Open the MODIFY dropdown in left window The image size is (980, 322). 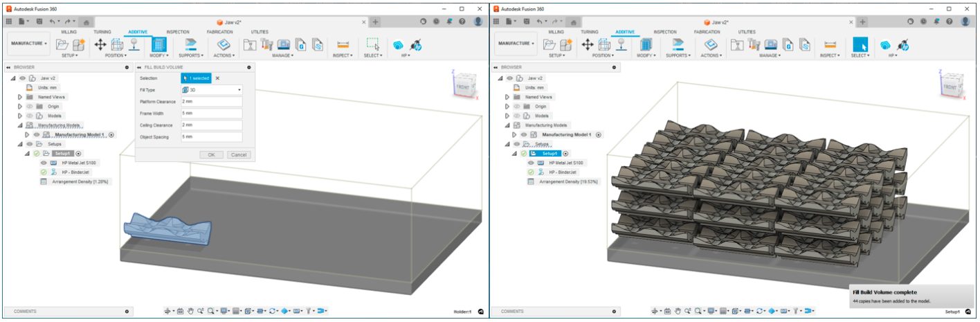pyautogui.click(x=159, y=55)
